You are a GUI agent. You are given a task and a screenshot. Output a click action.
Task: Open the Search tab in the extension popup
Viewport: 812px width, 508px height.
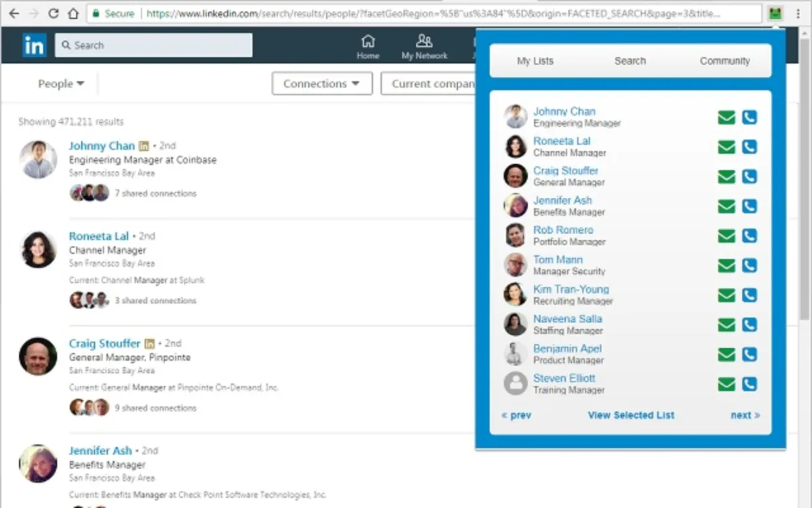pos(630,61)
